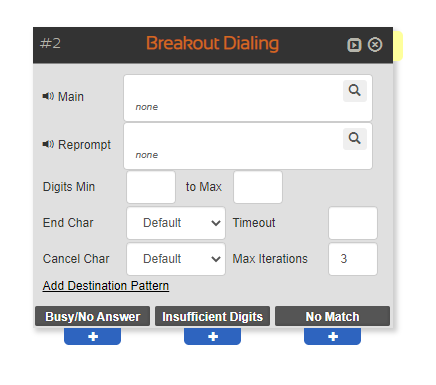This screenshot has width=436, height=385.
Task: Click the play icon in Breakout Dialing header
Action: point(354,45)
